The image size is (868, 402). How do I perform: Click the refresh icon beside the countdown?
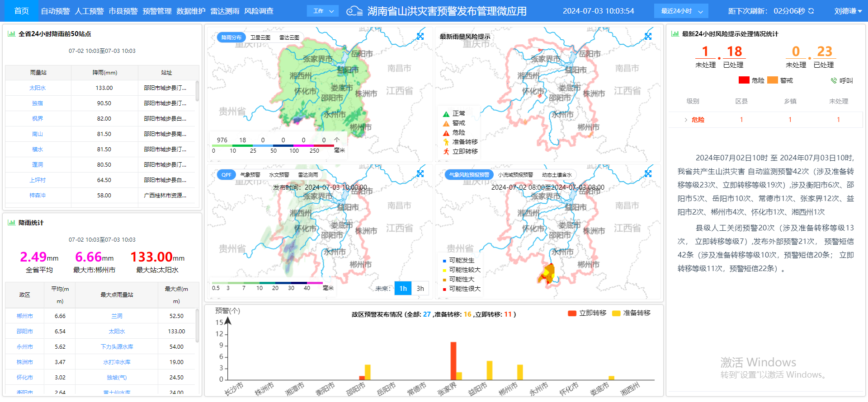pos(811,11)
